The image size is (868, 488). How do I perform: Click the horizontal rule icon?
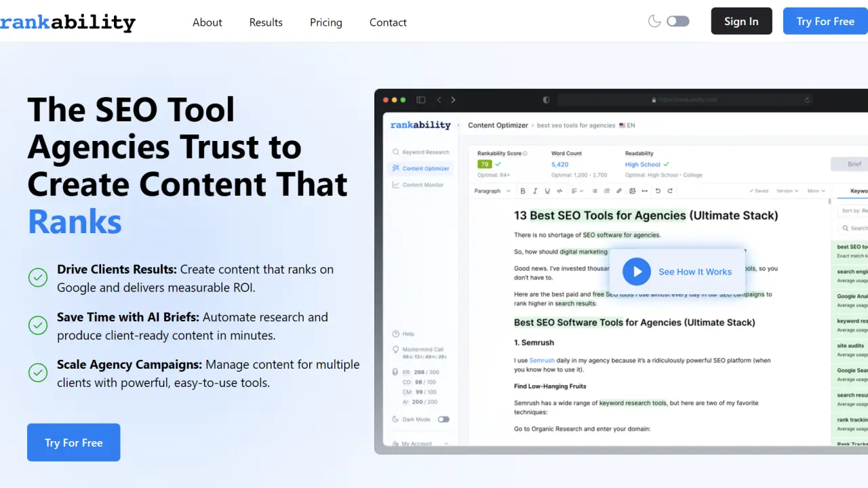[x=644, y=191]
